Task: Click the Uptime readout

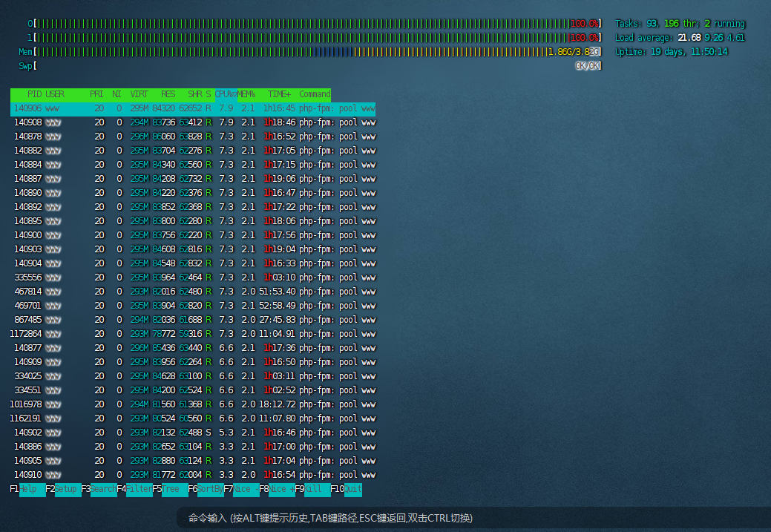Action: (x=671, y=52)
